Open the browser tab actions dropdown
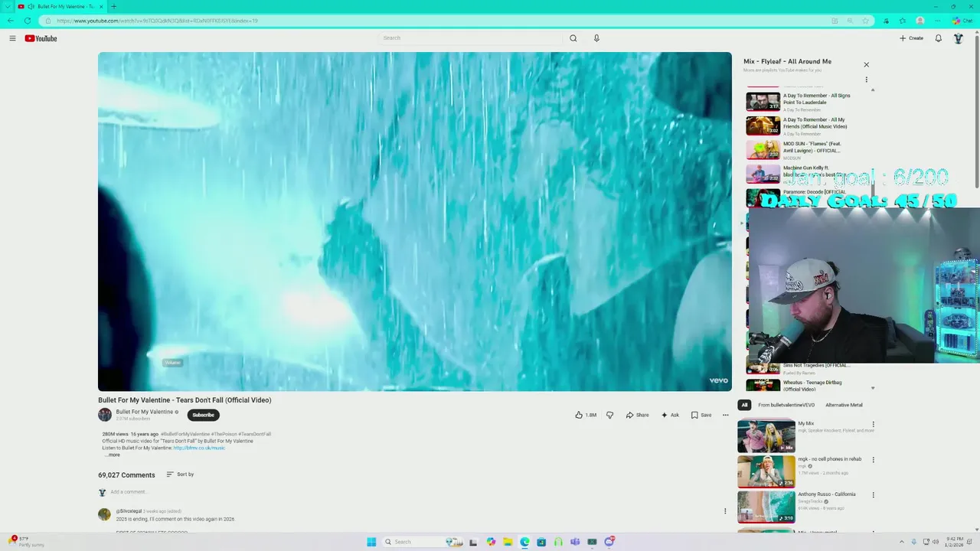The width and height of the screenshot is (980, 551). tap(8, 6)
